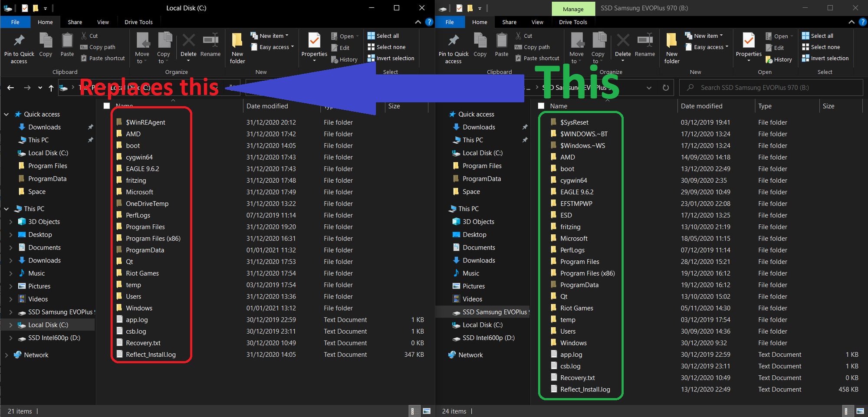The image size is (868, 417).
Task: Select EFSTMPWP folder in SSD Samsung window
Action: [x=576, y=204]
